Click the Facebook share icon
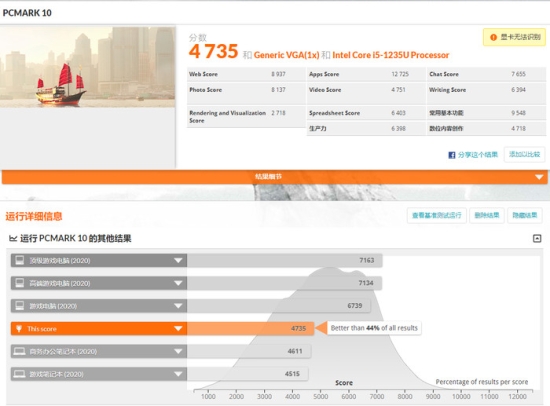Viewport: 550px width, 406px height. [452, 155]
